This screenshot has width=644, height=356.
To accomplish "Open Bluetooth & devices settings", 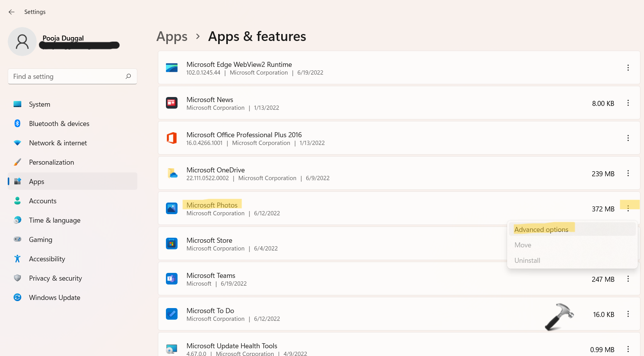I will click(x=59, y=123).
